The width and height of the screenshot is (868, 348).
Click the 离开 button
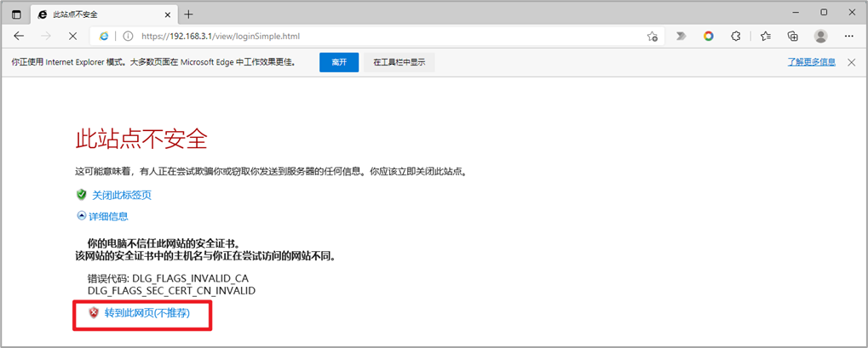tap(339, 62)
